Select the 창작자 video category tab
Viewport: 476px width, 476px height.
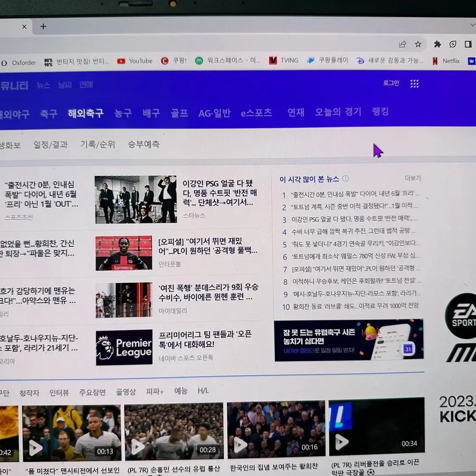[29, 393]
